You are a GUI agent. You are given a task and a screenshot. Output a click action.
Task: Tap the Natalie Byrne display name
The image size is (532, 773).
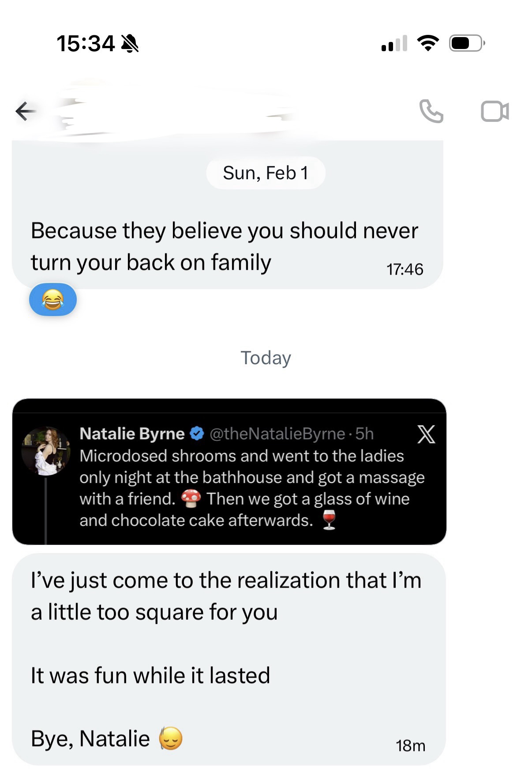(132, 434)
